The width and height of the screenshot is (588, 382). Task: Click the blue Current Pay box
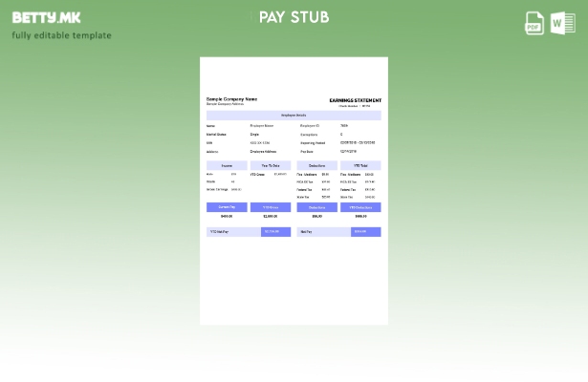point(227,207)
